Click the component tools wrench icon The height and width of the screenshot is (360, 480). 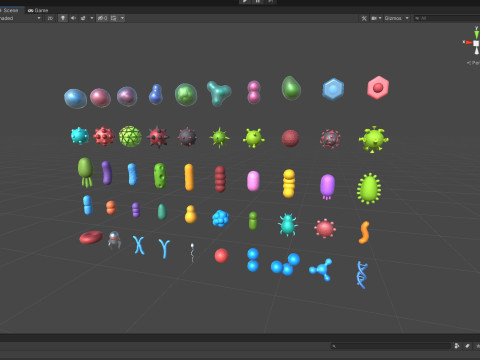tap(364, 18)
